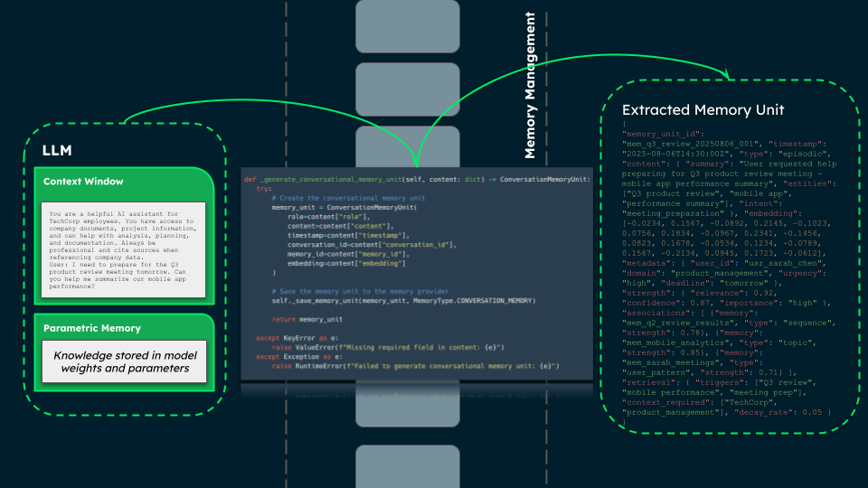Select the conversation_id=content[...] code line
Screen dimensions: 868x488
tap(372, 245)
